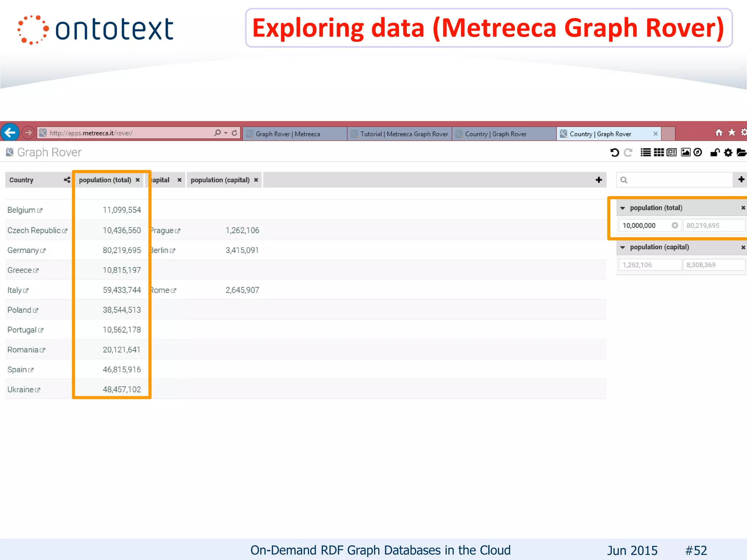This screenshot has height=560, width=747.
Task: Switch to list view icon
Action: pyautogui.click(x=646, y=152)
